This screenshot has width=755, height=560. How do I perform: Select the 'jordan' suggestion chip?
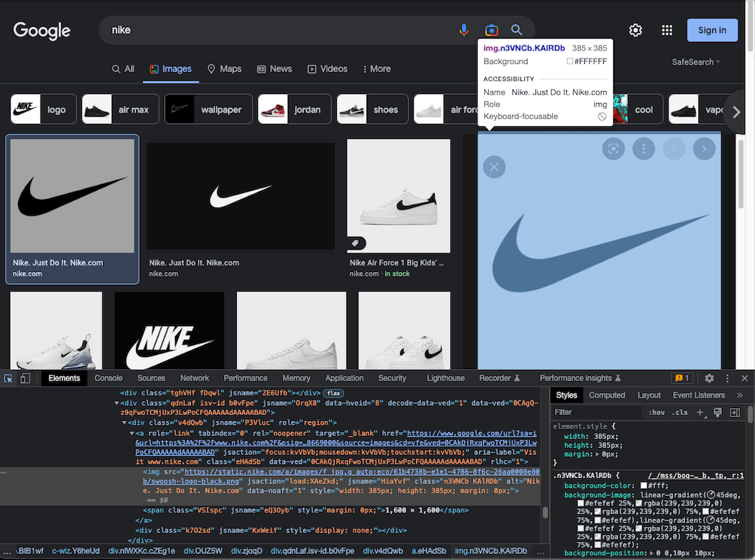pyautogui.click(x=295, y=109)
